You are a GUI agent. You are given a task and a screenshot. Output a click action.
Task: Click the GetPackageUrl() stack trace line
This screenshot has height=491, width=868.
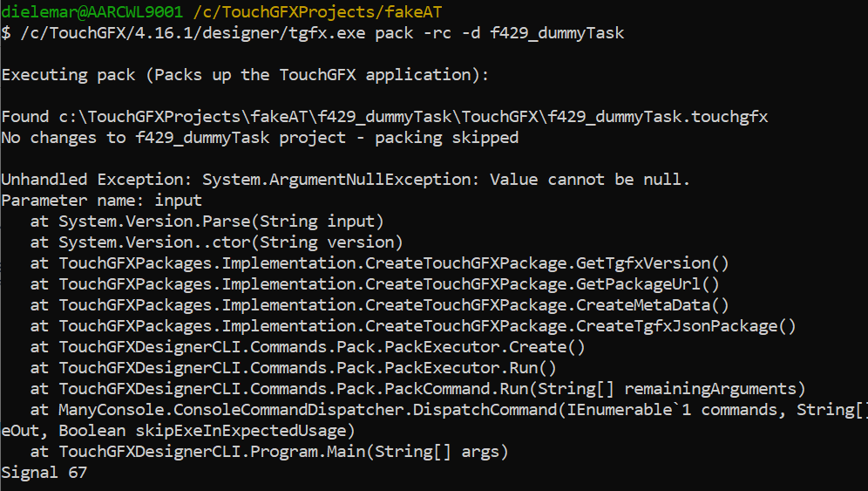tap(375, 284)
